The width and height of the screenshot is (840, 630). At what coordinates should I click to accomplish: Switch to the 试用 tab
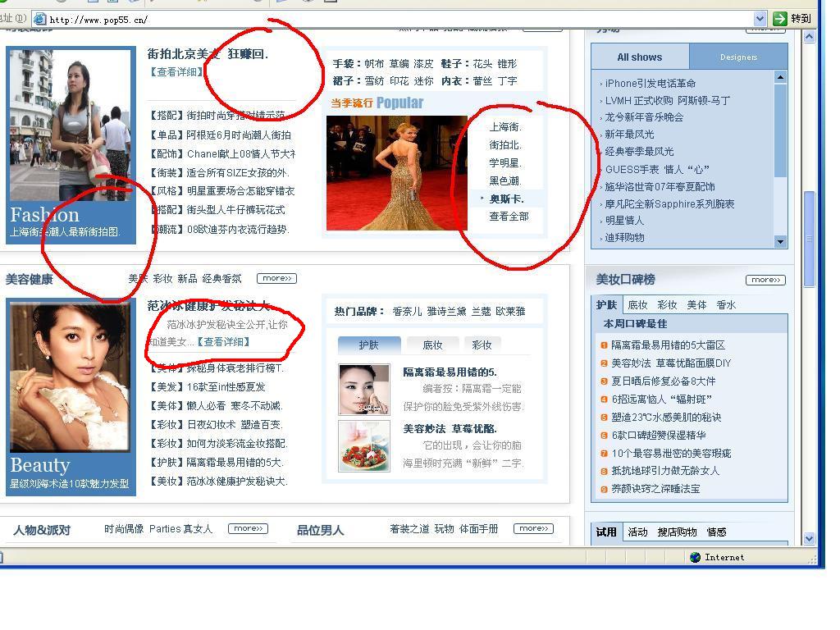606,532
